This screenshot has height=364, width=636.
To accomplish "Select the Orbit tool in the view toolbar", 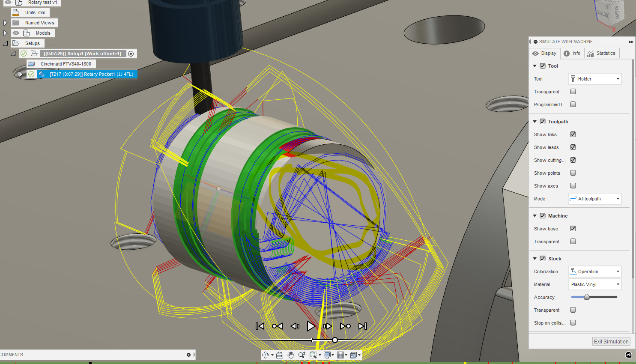I will 265,355.
